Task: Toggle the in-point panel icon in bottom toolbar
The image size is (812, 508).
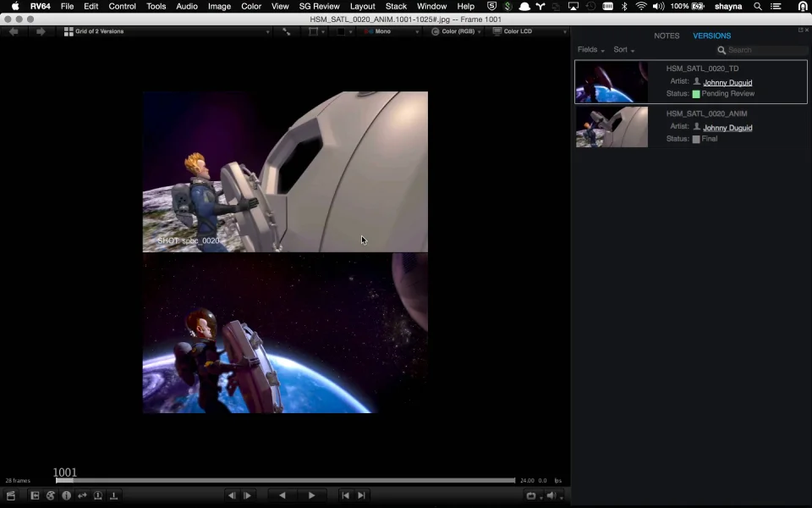Action: 35,495
